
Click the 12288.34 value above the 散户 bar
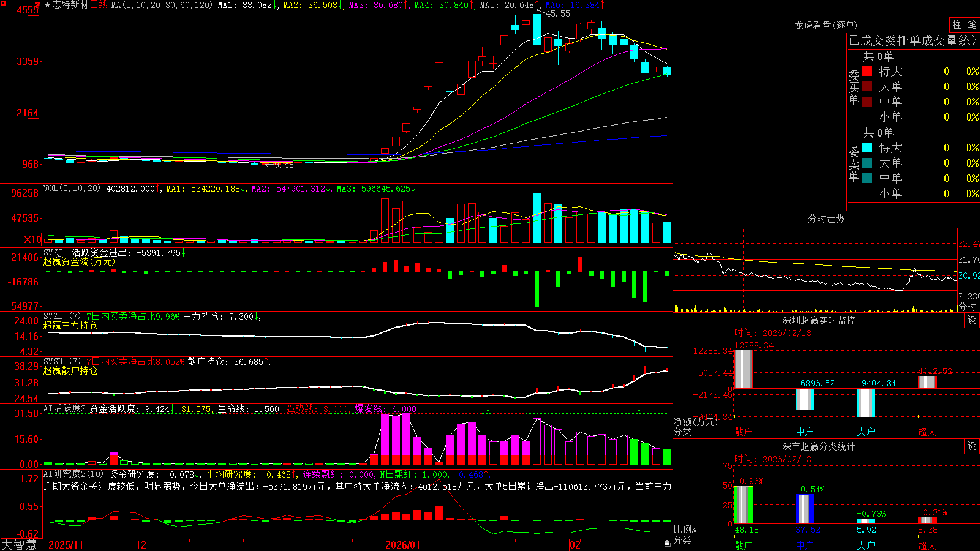coord(754,345)
